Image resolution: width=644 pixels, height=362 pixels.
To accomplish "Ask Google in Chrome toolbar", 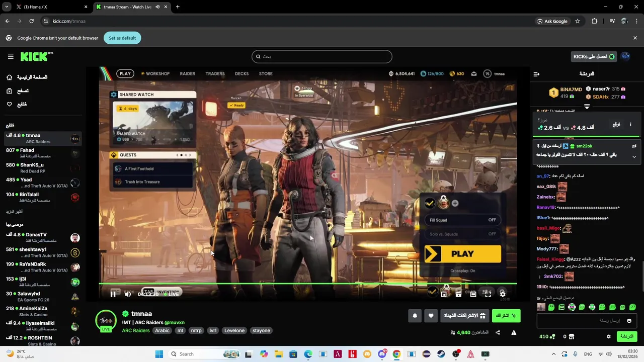I will point(552,21).
